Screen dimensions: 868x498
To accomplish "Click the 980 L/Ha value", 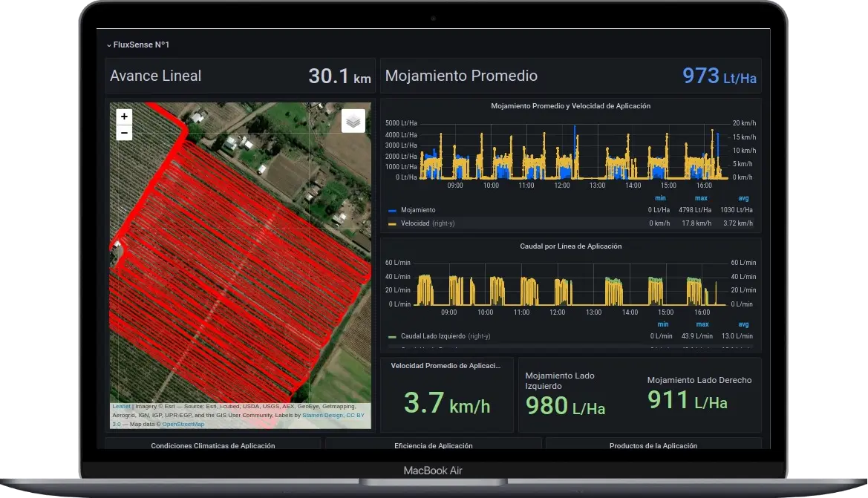I will [565, 406].
